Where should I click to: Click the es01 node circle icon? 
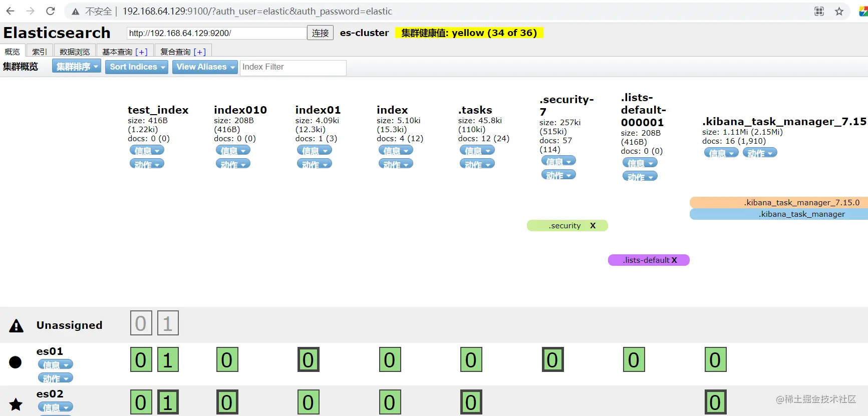tap(16, 362)
